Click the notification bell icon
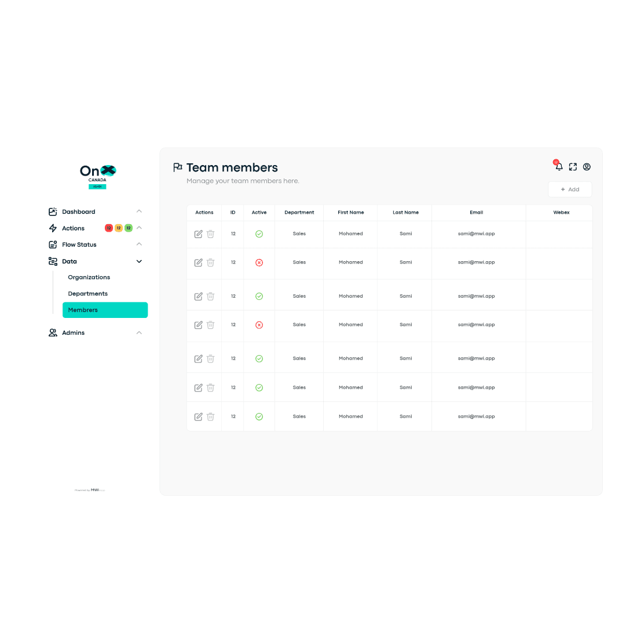 559,167
